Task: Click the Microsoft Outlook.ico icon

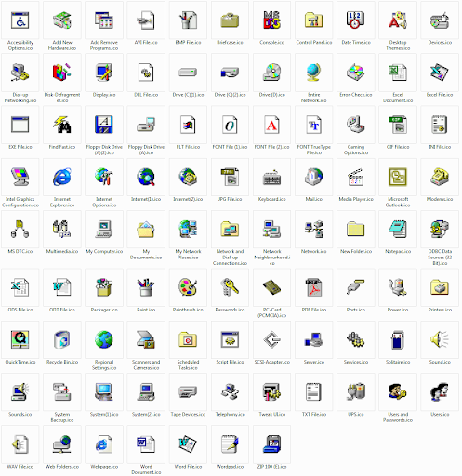Action: [398, 178]
